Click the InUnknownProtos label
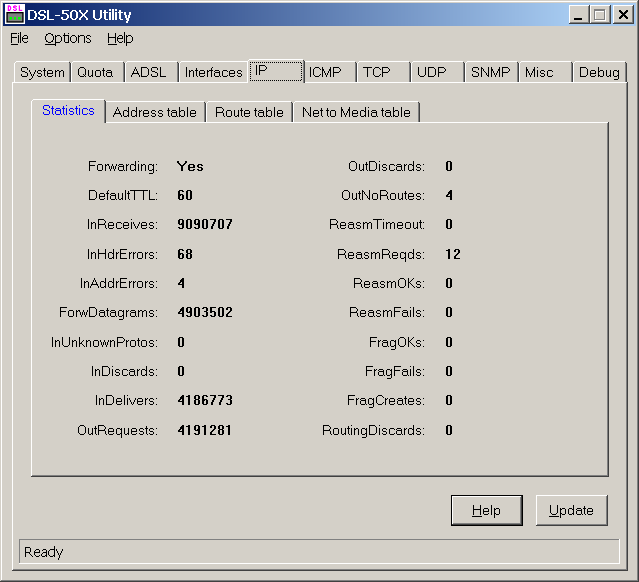Viewport: 639px width, 582px height. click(x=104, y=342)
